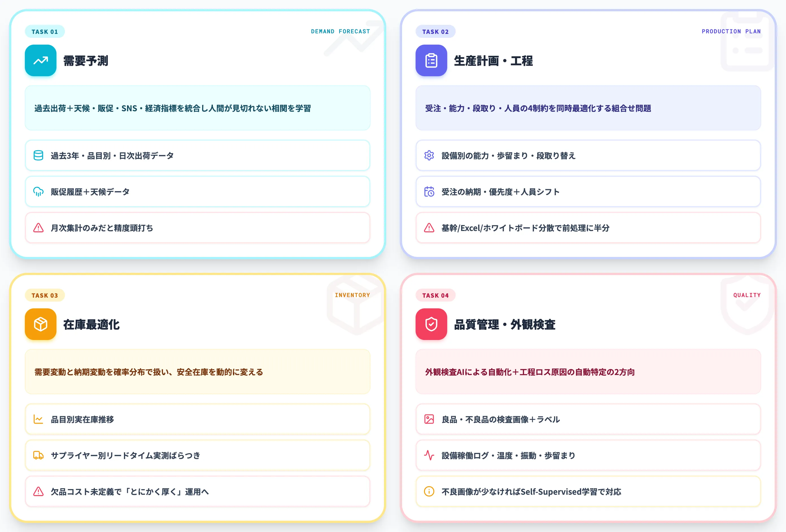Click the 在庫最適化 card heading
Screen dimensions: 786x532
click(91, 324)
